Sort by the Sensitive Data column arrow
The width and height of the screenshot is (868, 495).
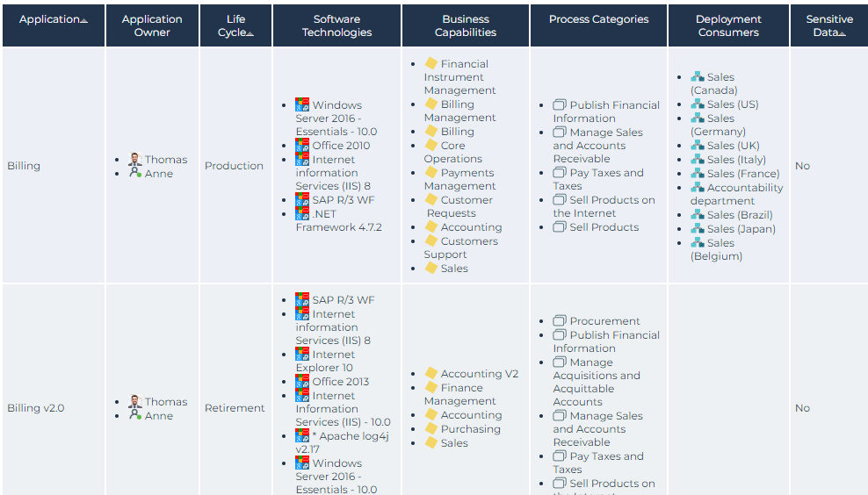pos(842,34)
